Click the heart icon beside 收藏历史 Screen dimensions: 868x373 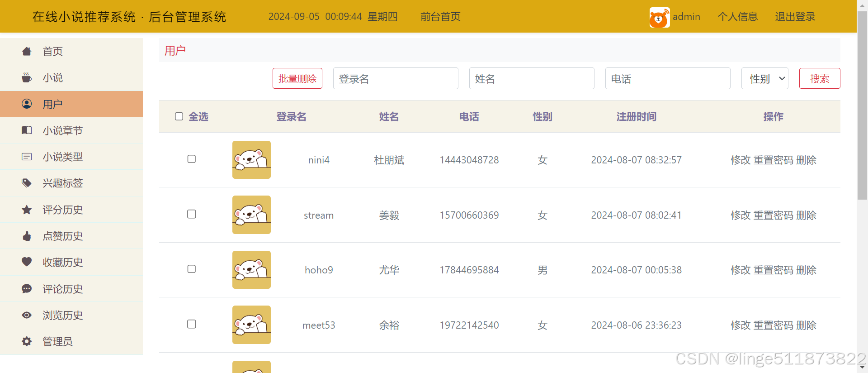(27, 262)
